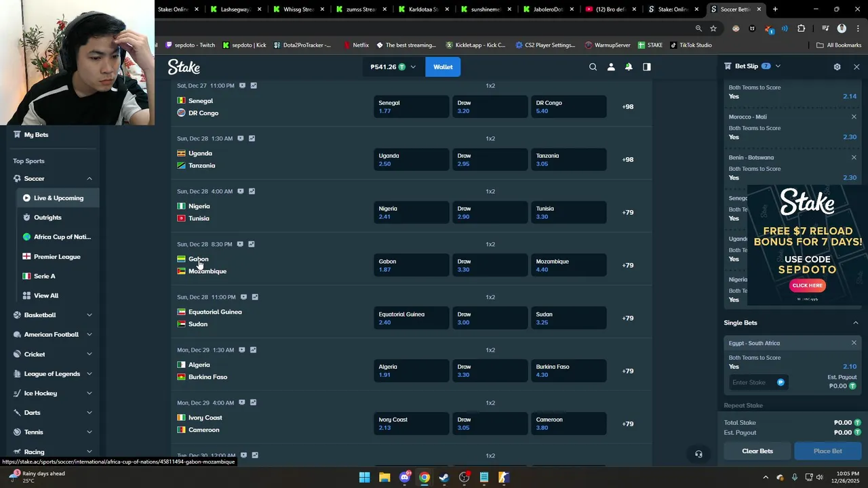868x488 pixels.
Task: Select DR Congo 5.40 odds
Action: [x=568, y=106]
